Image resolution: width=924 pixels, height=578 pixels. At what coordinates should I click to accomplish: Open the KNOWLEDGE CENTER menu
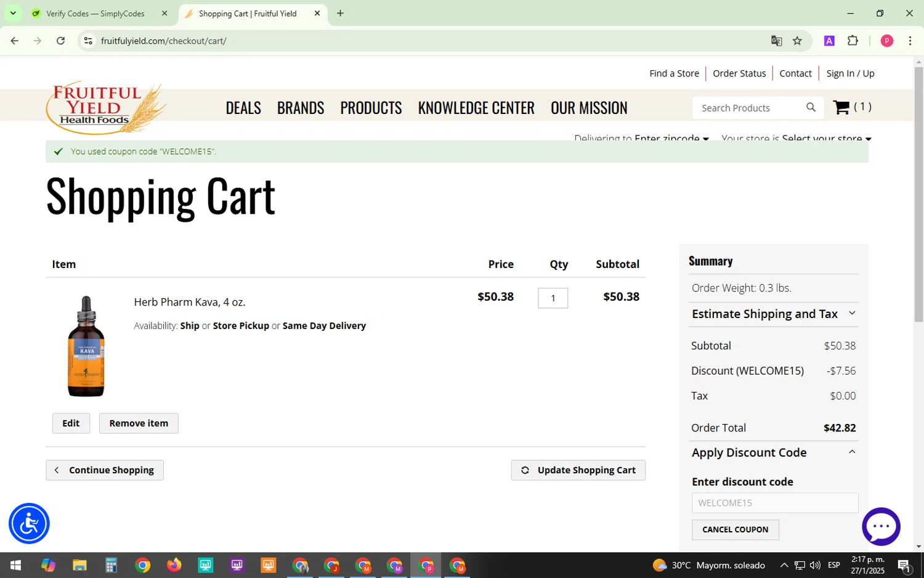click(476, 108)
